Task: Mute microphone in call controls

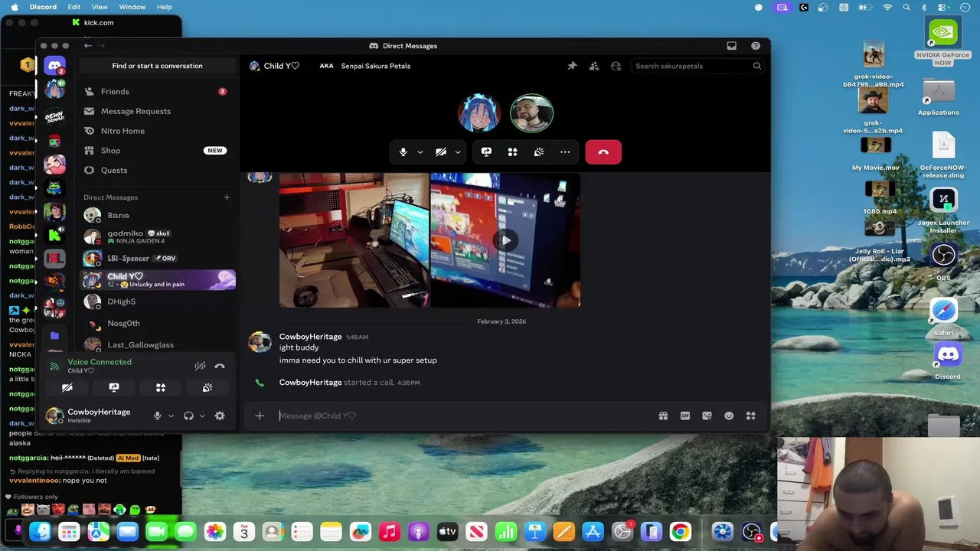Action: click(403, 152)
